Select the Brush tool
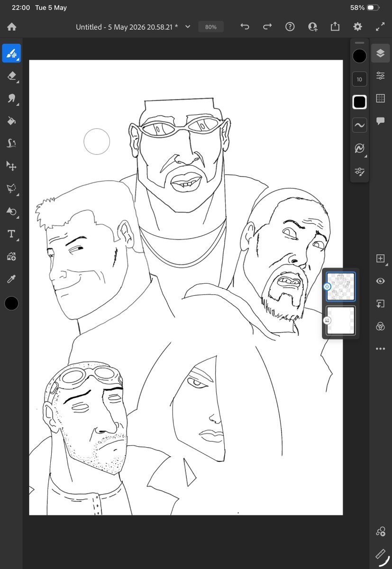392x569 pixels. pyautogui.click(x=11, y=53)
